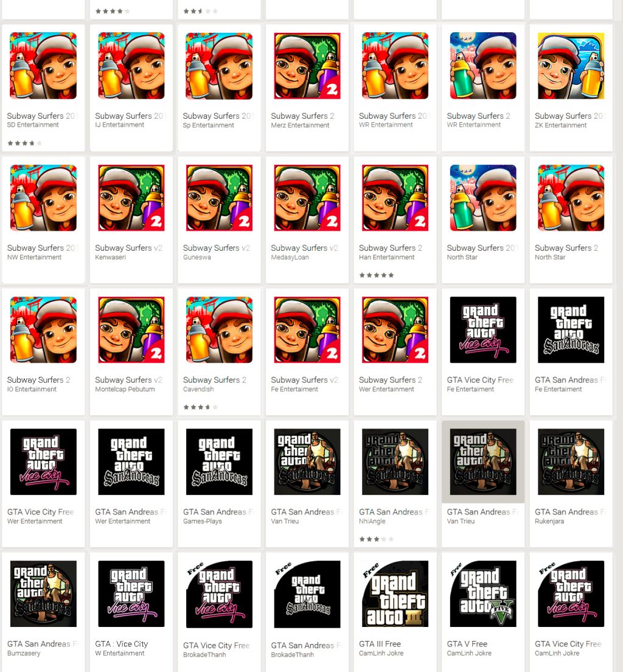Viewport: 623px width, 672px height.
Task: Click Subway Surfers v2 icon by Kenwaseri
Action: tap(131, 198)
